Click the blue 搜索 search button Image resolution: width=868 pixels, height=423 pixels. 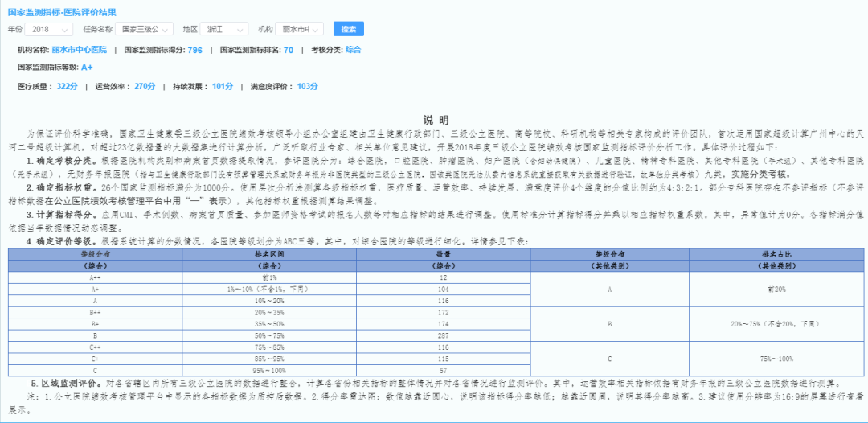click(348, 29)
